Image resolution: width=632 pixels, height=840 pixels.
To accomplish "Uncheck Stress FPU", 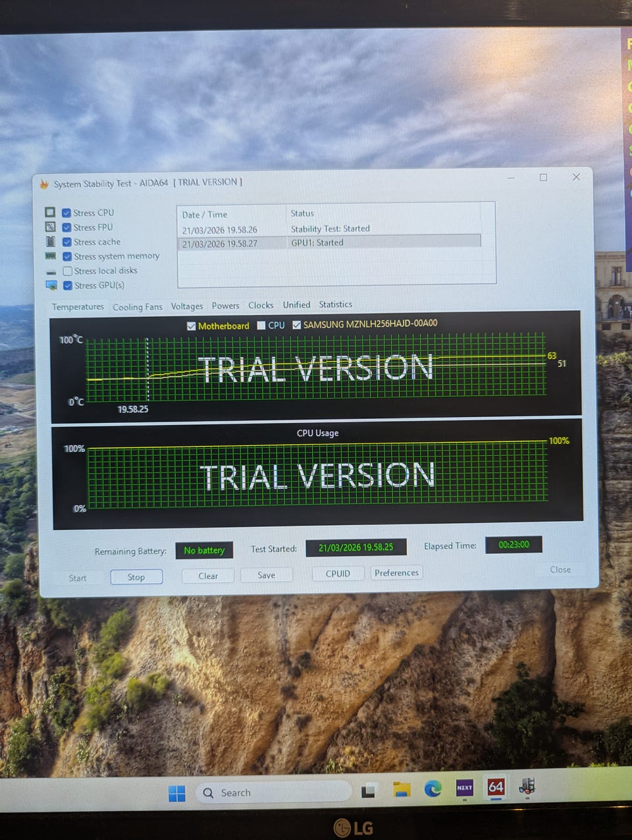I will (66, 227).
